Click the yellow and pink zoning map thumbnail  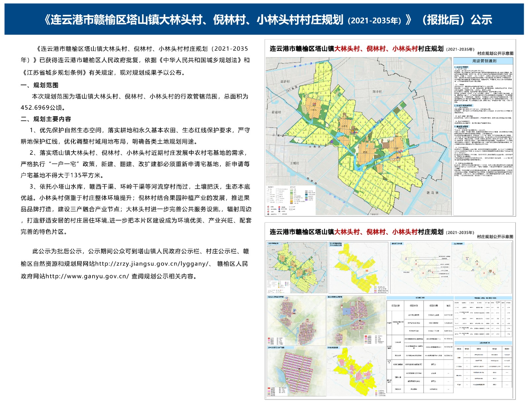tap(356, 371)
